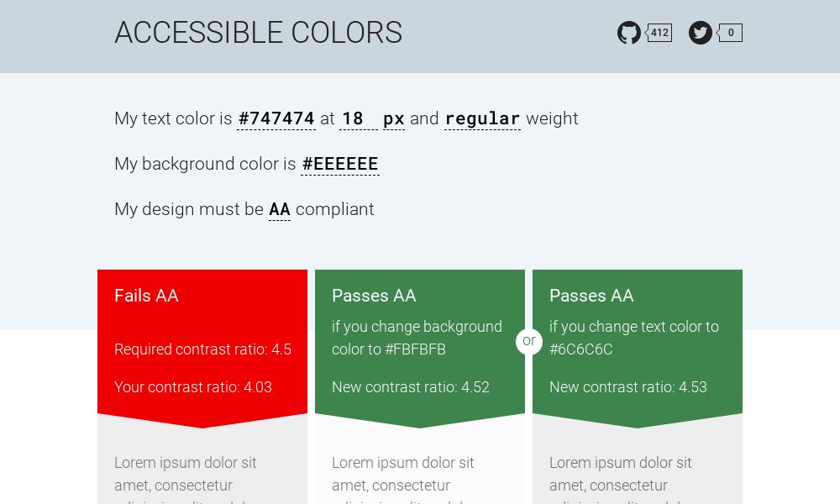Image resolution: width=840 pixels, height=504 pixels.
Task: Open the regular font weight dropdown
Action: pyautogui.click(x=482, y=118)
